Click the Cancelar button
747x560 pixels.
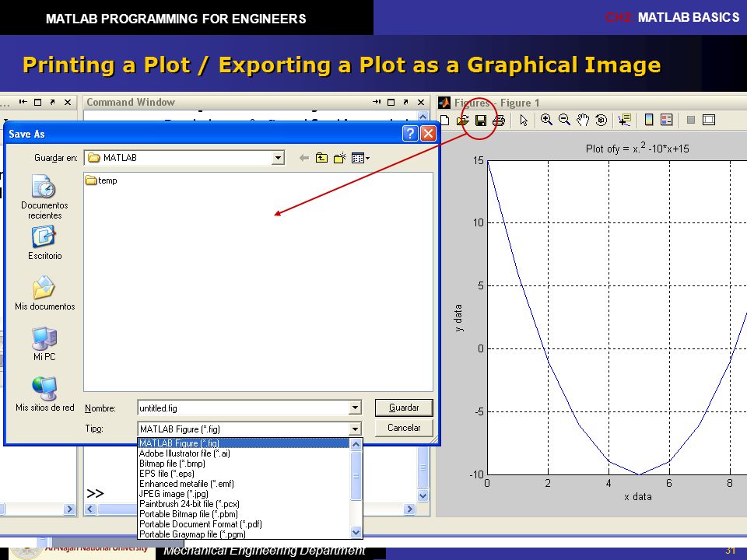tap(404, 428)
